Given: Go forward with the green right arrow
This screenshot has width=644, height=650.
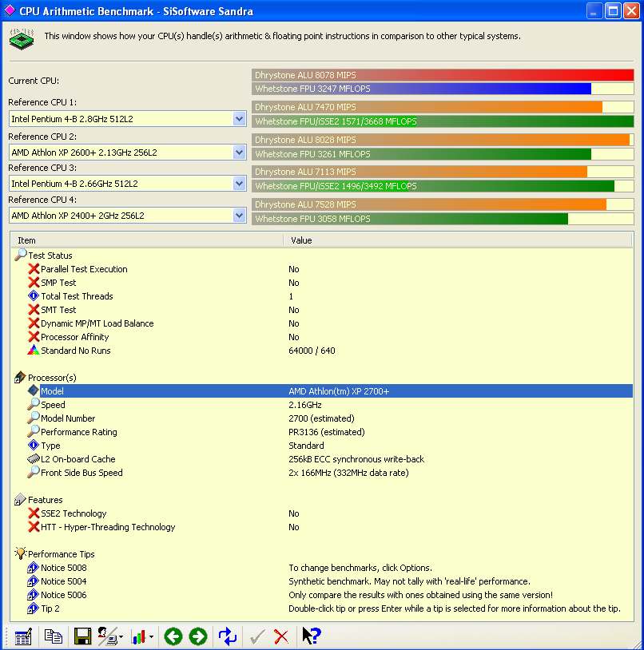Looking at the screenshot, I should pos(198,636).
